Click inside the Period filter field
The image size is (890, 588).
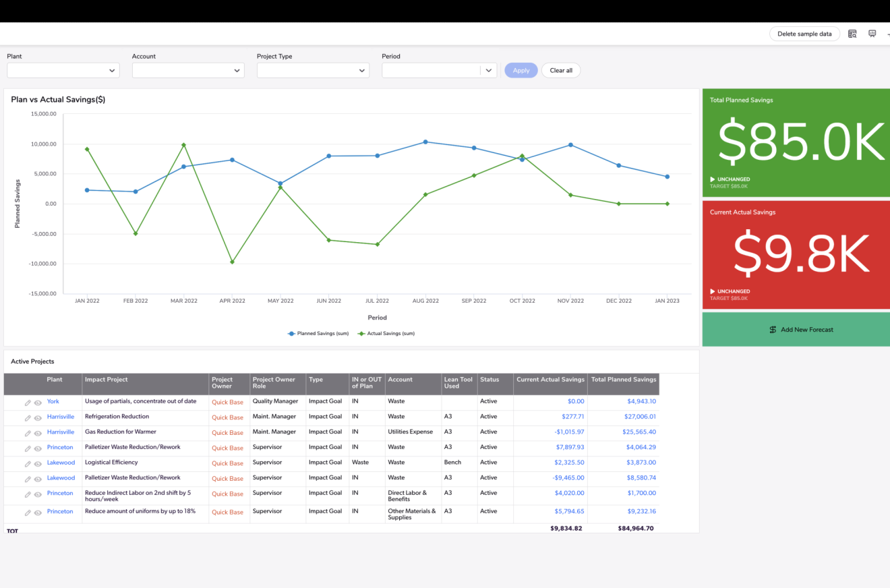tap(431, 70)
